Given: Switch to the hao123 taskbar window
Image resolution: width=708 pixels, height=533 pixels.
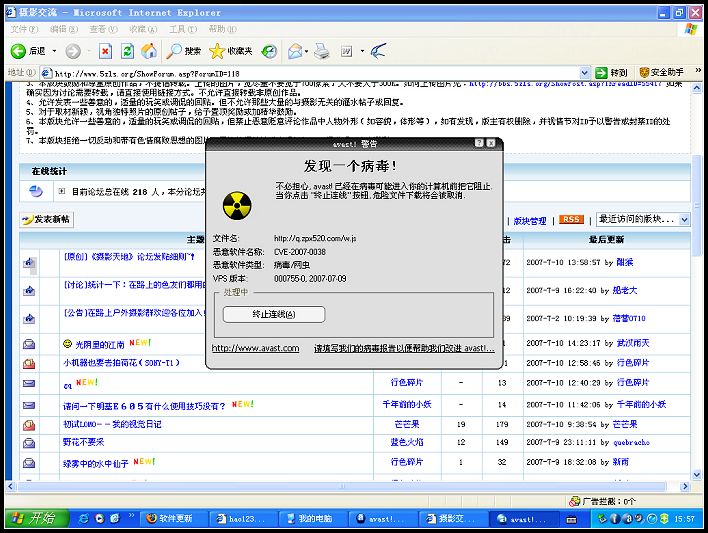Looking at the screenshot, I should pyautogui.click(x=243, y=519).
